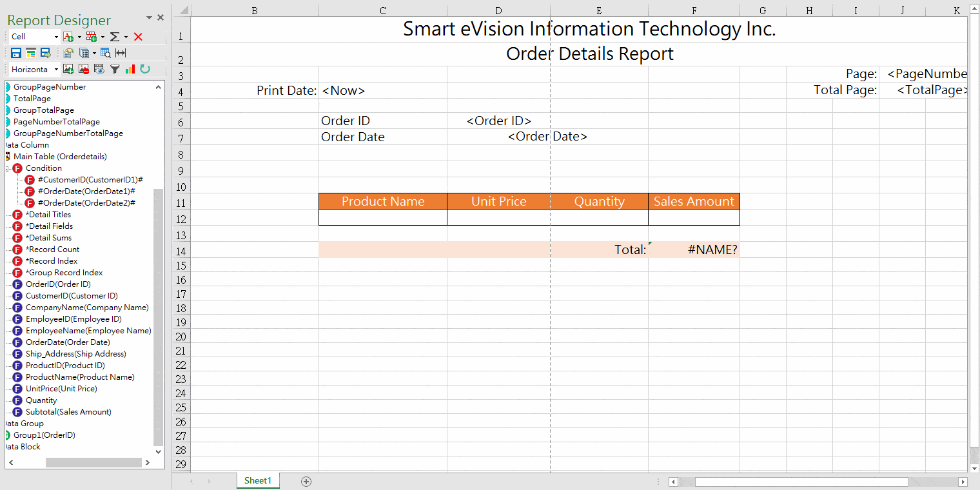980x490 pixels.
Task: Select #OrderDate(OrderDate2)# condition
Action: click(x=86, y=203)
